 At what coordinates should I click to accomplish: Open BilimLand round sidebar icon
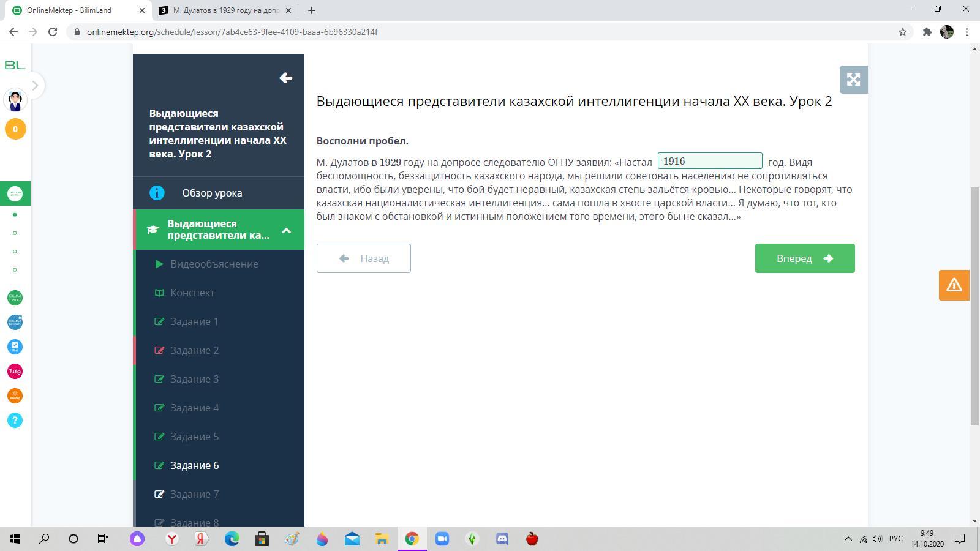click(15, 298)
